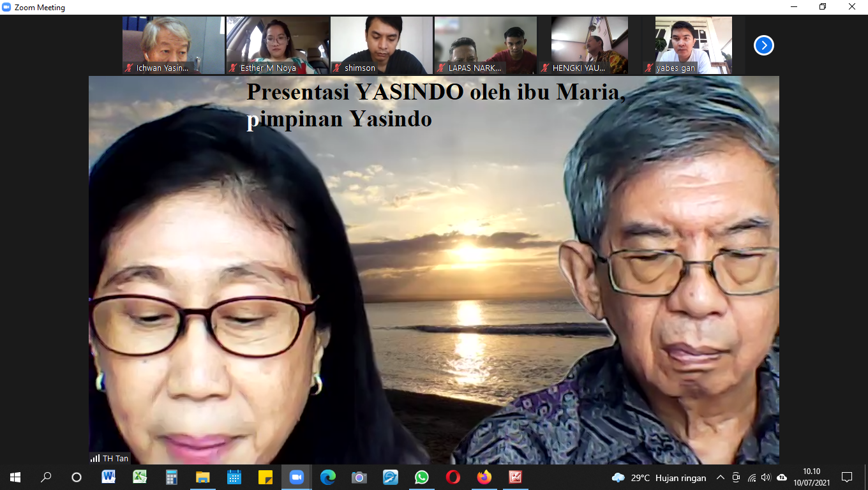Open Calculator from the taskbar
The width and height of the screenshot is (868, 490).
tap(171, 477)
